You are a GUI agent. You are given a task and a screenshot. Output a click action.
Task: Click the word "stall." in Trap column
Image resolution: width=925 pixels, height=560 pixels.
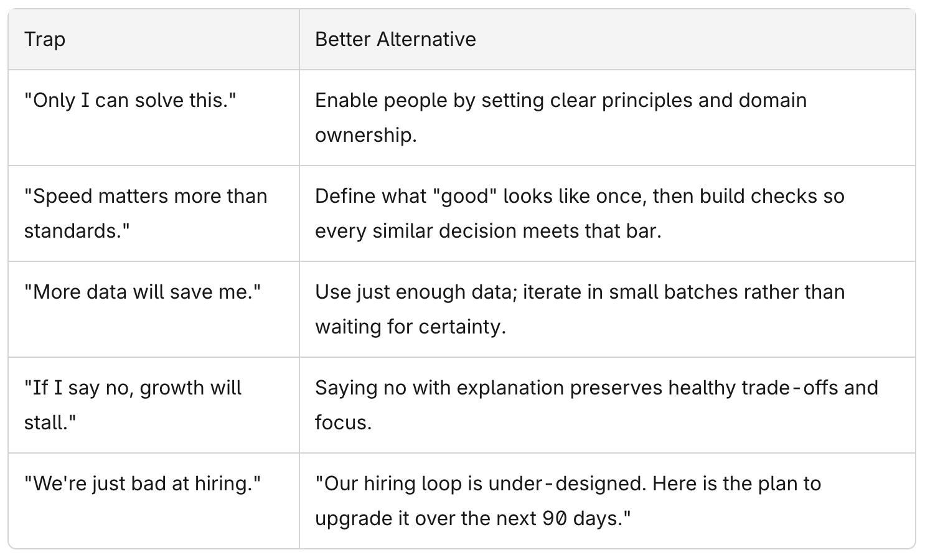coord(50,423)
